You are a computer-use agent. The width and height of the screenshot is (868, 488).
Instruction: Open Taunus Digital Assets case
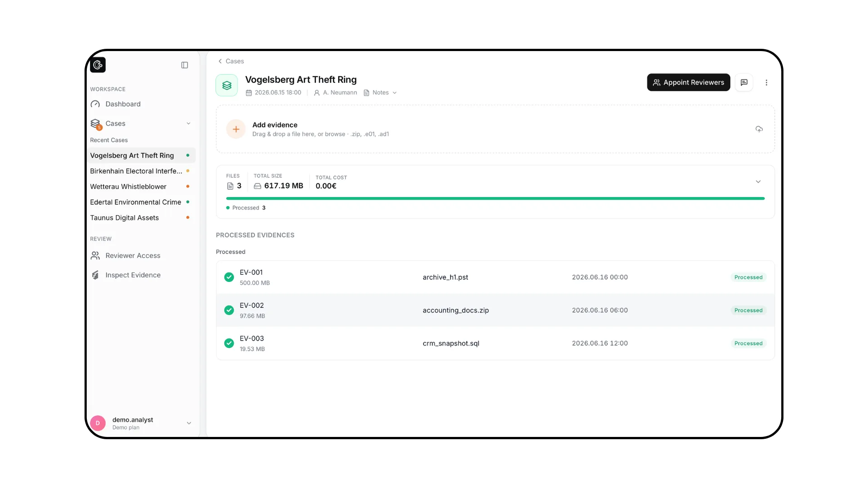pos(142,218)
